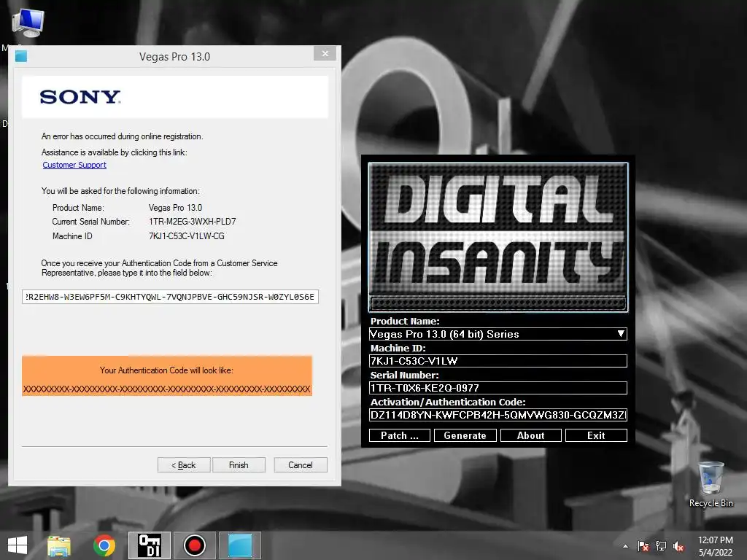Click the Serial Number field 1TR-T0X6-KE2Q-0977
This screenshot has width=747, height=560.
(498, 388)
